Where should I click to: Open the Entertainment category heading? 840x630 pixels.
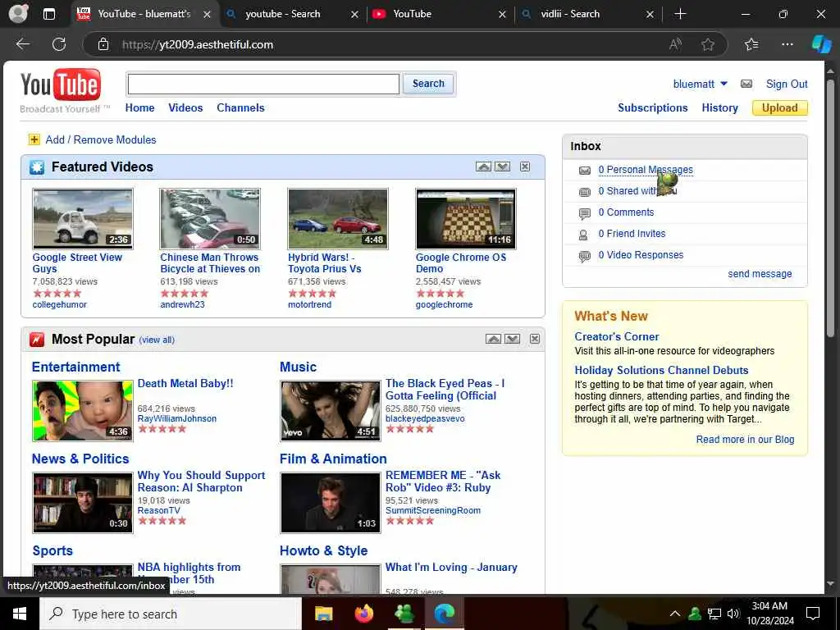click(x=75, y=367)
